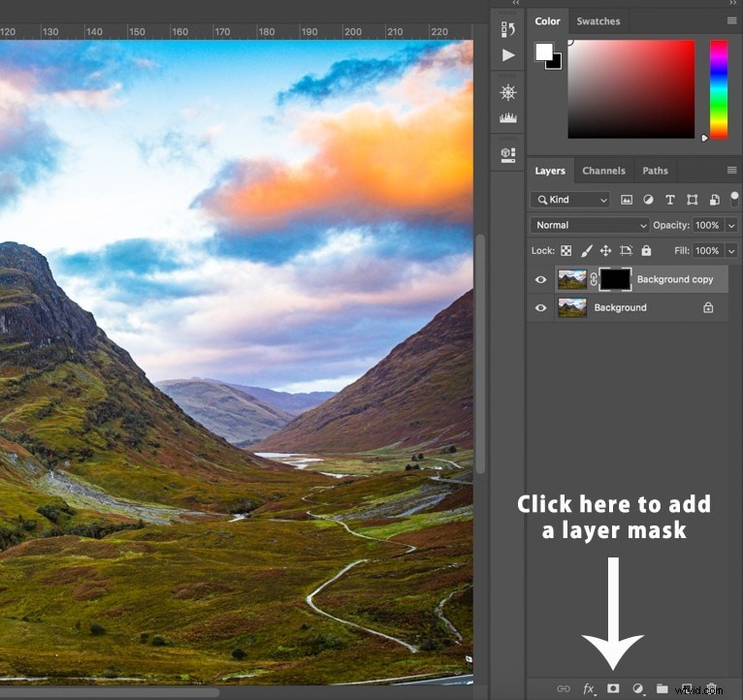Select the Background copy image thumbnail
743x700 pixels.
572,279
